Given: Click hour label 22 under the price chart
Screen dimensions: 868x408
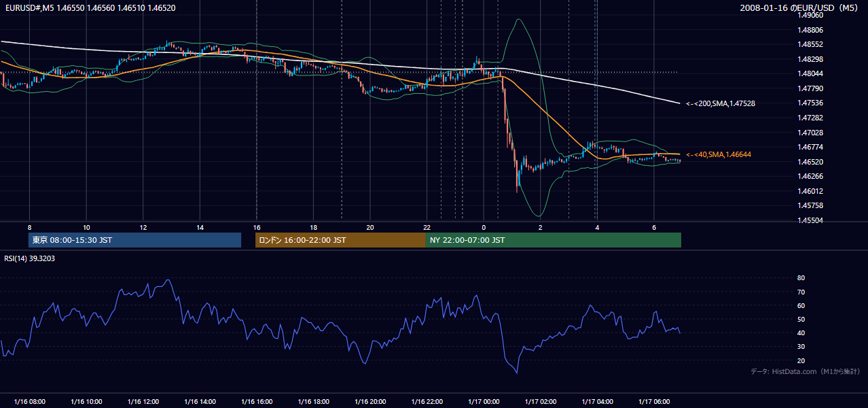Looking at the screenshot, I should pyautogui.click(x=427, y=227).
